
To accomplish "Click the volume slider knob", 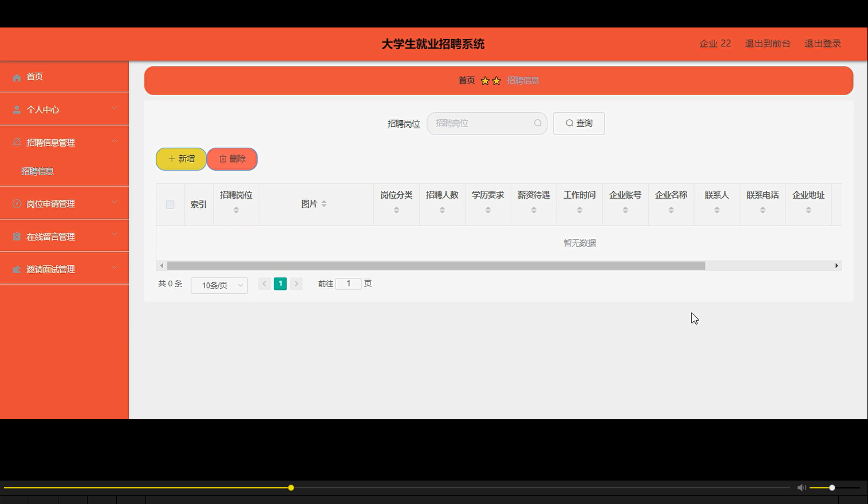I will 832,487.
